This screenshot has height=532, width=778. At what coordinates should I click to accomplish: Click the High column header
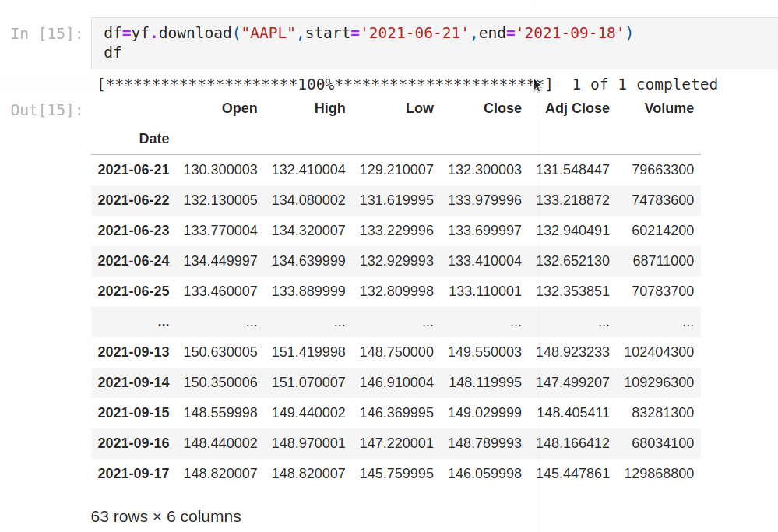329,108
